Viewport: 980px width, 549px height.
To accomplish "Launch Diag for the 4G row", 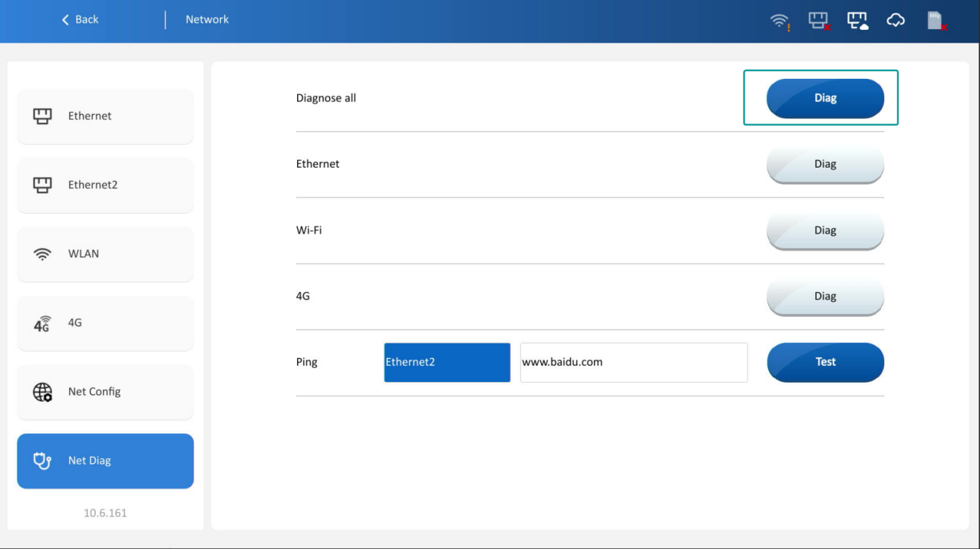I will [825, 297].
